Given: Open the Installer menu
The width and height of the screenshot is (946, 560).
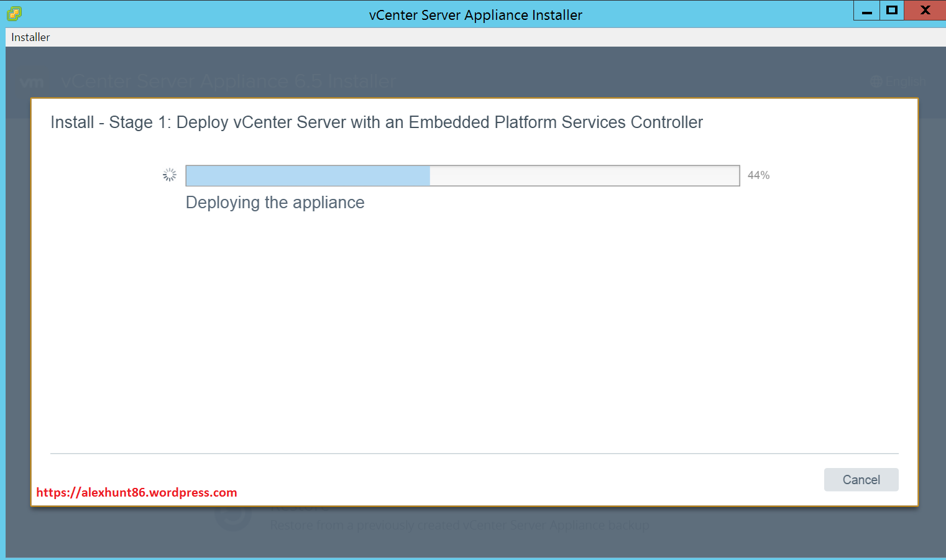Looking at the screenshot, I should (30, 37).
